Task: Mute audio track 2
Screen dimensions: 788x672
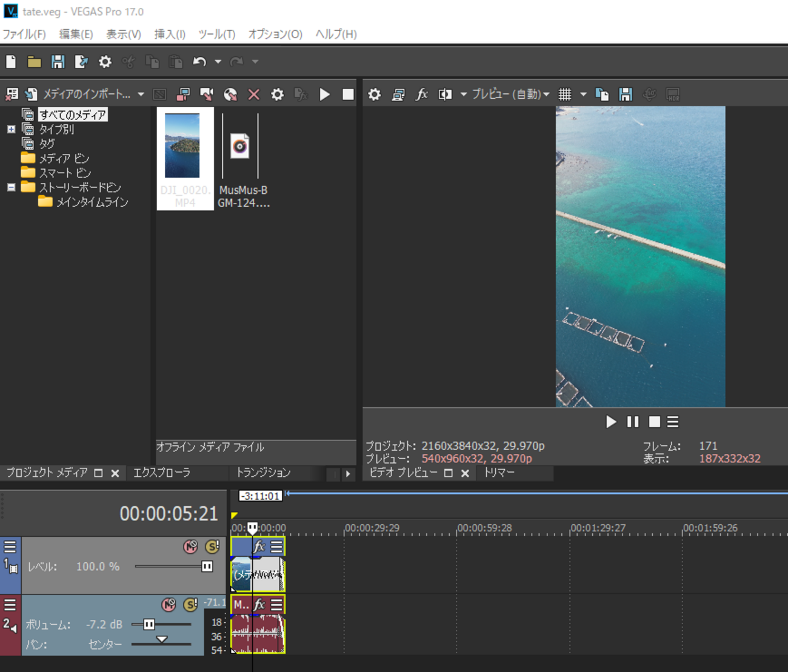Action: coord(169,604)
